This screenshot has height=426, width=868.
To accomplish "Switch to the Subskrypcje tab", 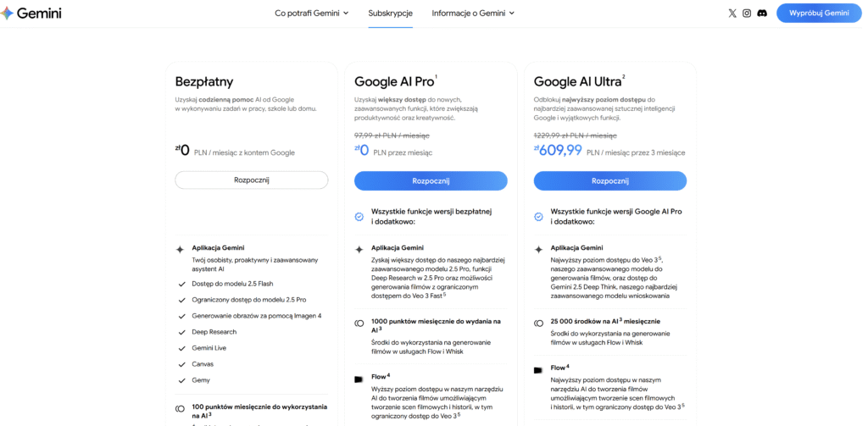I will click(390, 14).
